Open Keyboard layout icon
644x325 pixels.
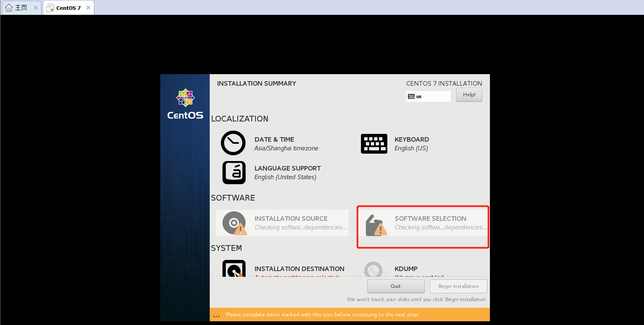click(x=374, y=144)
